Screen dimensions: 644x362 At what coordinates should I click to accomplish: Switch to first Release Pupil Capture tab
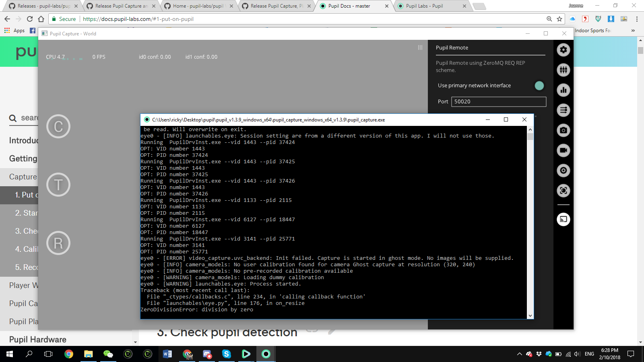point(121,6)
